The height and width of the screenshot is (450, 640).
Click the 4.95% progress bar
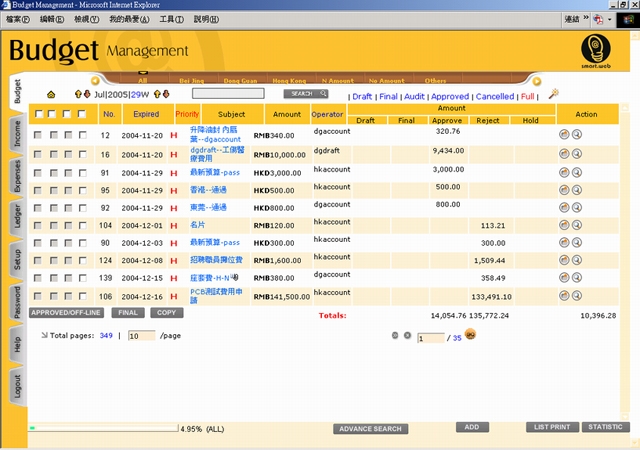[x=104, y=428]
